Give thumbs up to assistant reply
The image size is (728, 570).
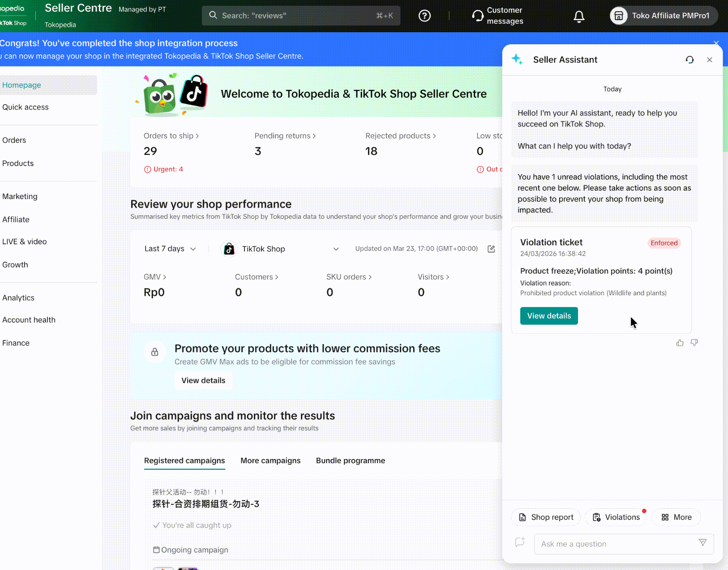point(680,343)
